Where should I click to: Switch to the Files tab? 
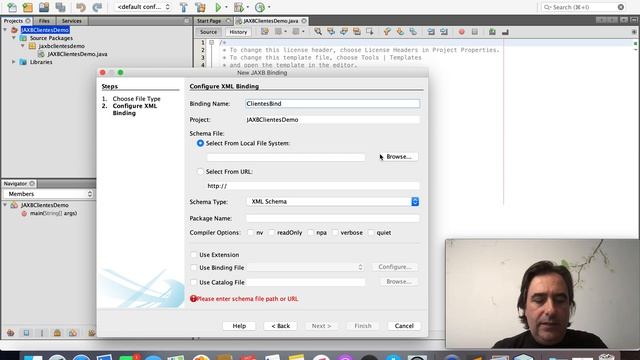[x=44, y=21]
